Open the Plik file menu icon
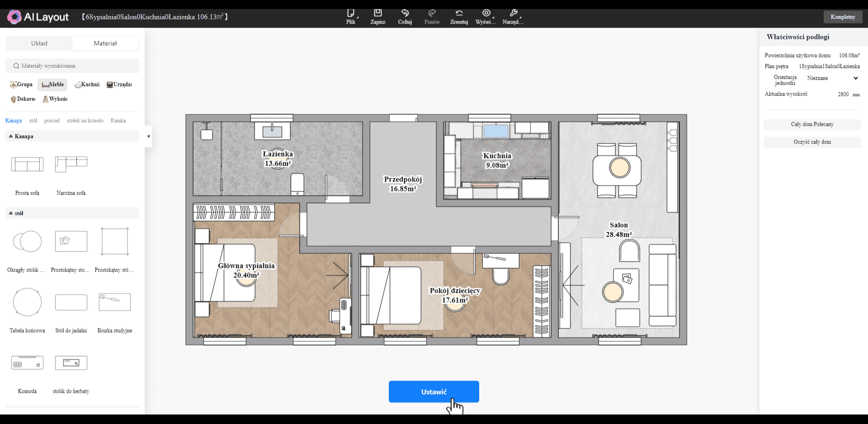The height and width of the screenshot is (424, 868). point(350,13)
